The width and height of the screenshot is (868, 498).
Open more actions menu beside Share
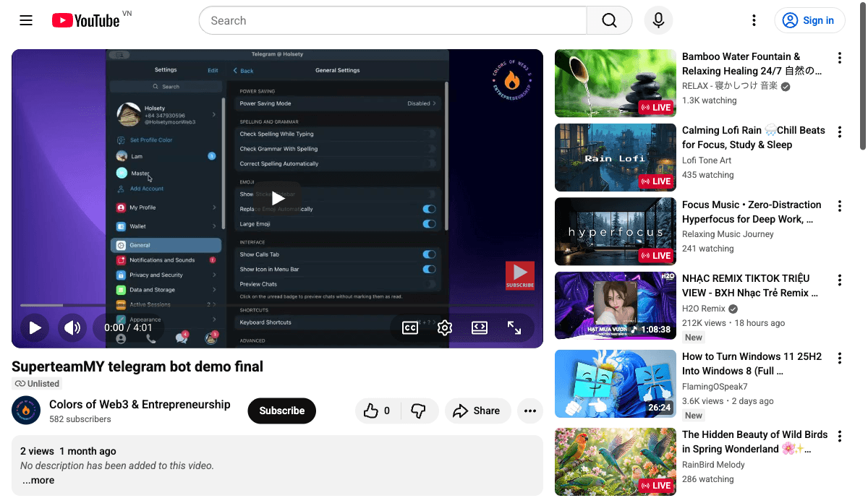(530, 411)
